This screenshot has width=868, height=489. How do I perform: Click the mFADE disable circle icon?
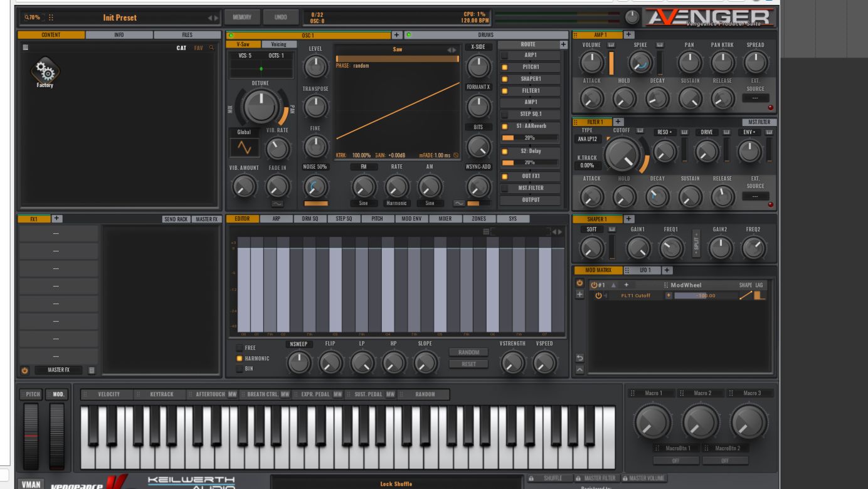tap(456, 155)
